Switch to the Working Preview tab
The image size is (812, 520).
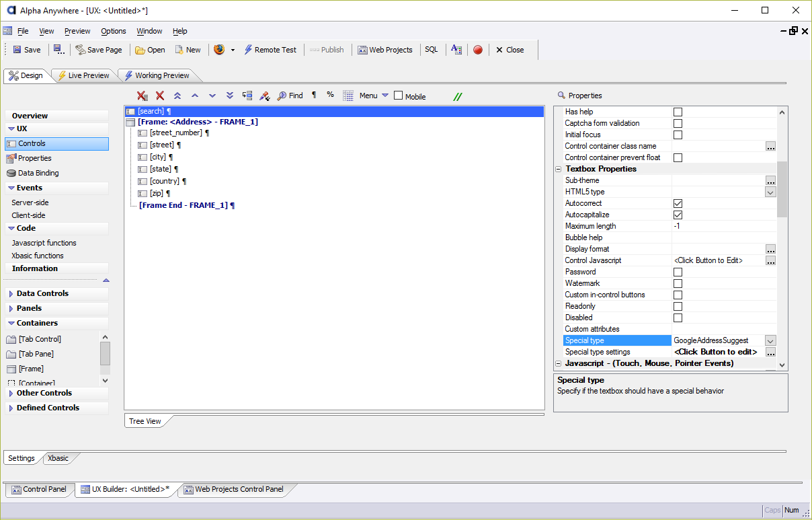click(x=157, y=75)
